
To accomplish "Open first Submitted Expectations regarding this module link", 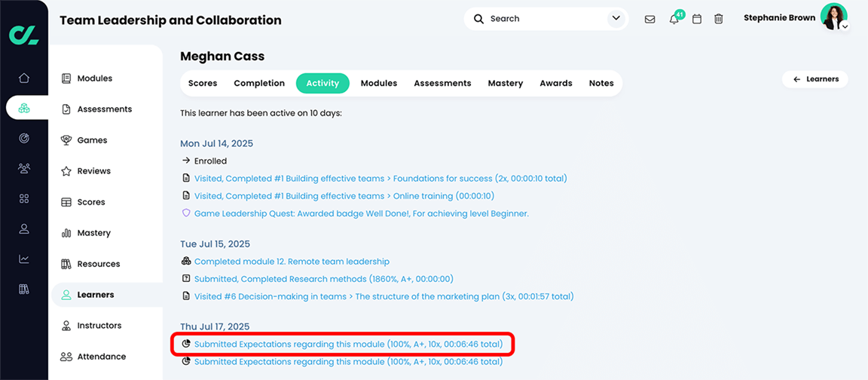I will (x=348, y=344).
